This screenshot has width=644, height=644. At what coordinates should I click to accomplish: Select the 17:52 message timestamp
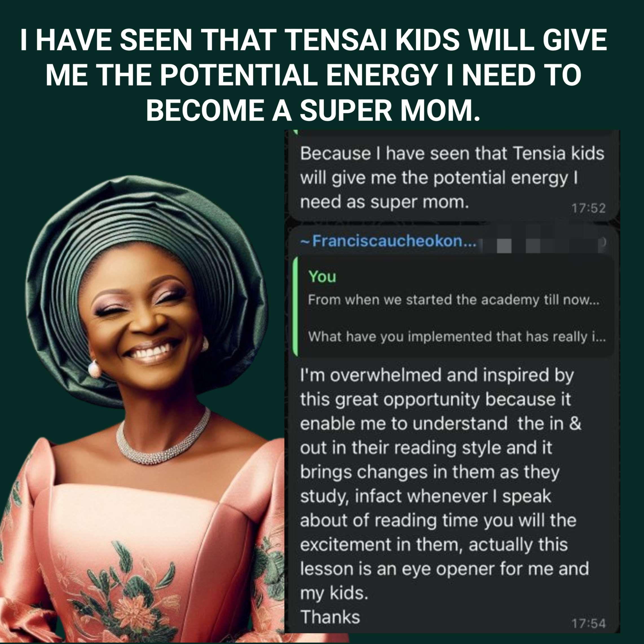(588, 208)
